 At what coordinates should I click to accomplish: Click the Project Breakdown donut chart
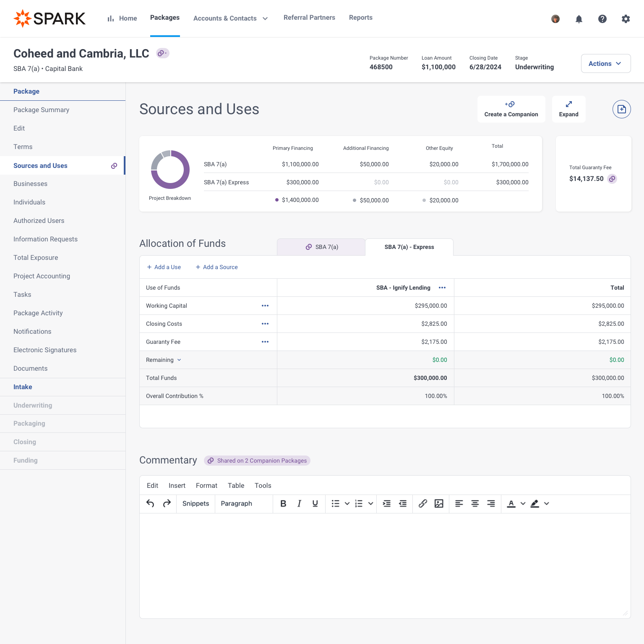(x=170, y=170)
